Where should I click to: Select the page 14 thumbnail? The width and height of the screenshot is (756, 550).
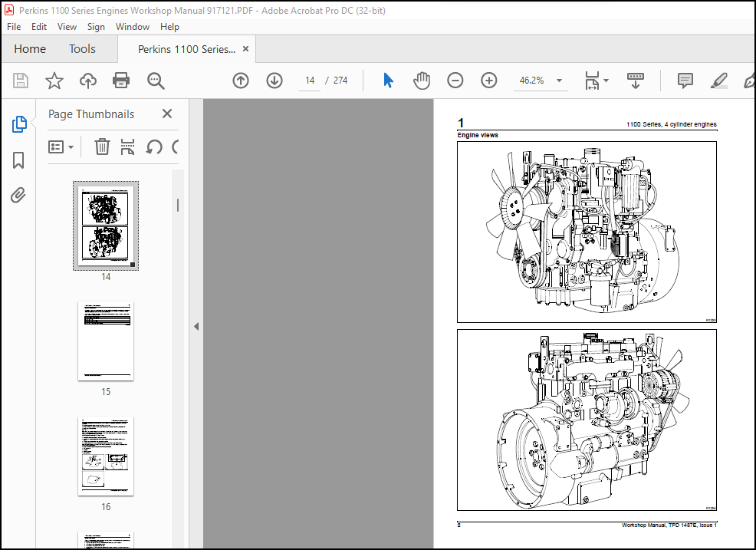(106, 226)
